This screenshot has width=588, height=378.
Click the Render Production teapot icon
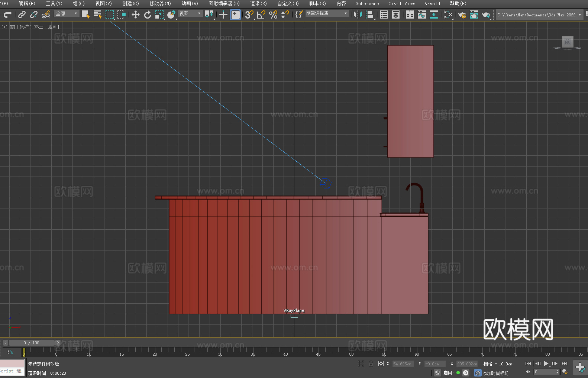pyautogui.click(x=486, y=14)
